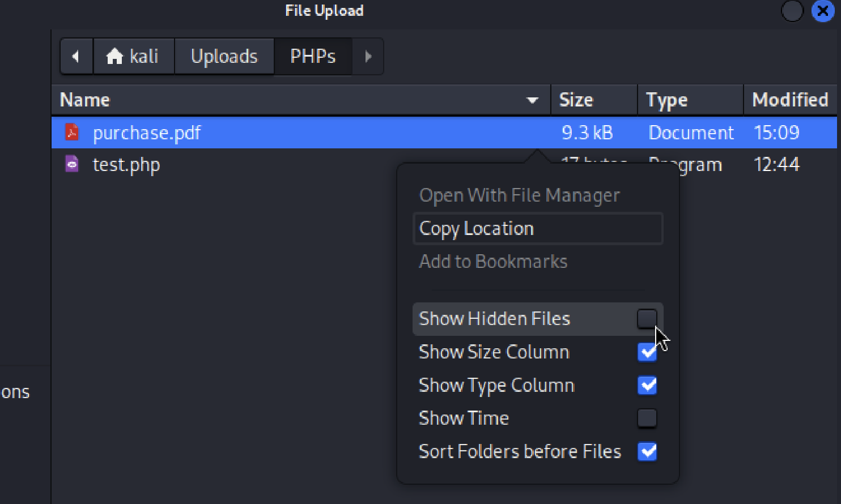Click the PHP file icon beside test.php
841x504 pixels.
click(72, 165)
